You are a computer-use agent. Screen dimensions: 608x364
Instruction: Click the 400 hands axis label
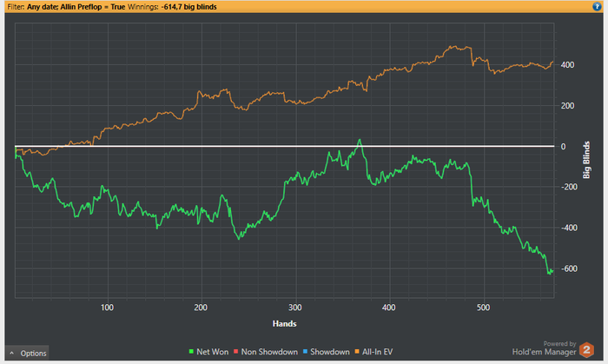tap(388, 308)
